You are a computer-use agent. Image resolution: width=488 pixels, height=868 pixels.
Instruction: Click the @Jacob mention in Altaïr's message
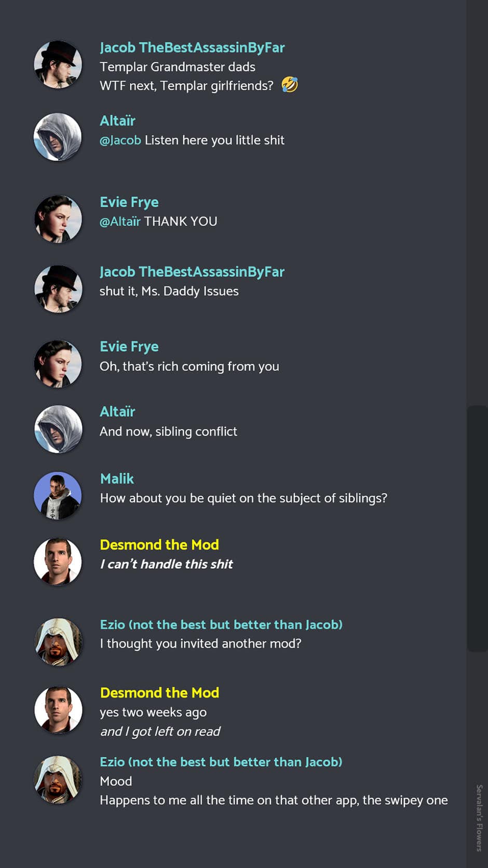(120, 140)
